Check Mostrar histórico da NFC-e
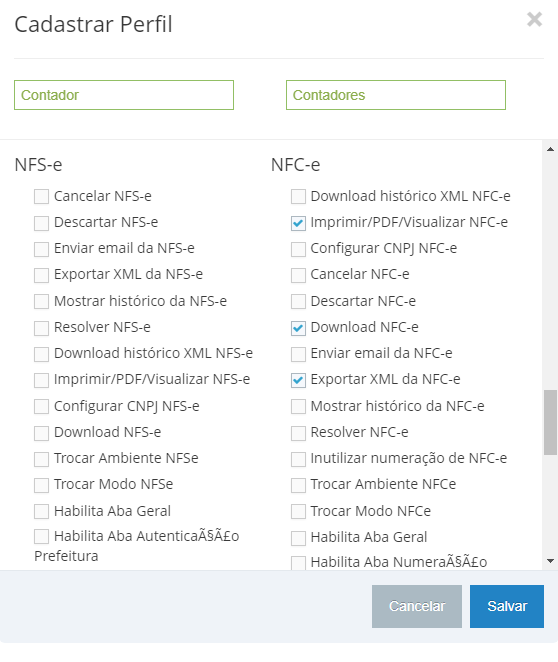 pos(298,407)
